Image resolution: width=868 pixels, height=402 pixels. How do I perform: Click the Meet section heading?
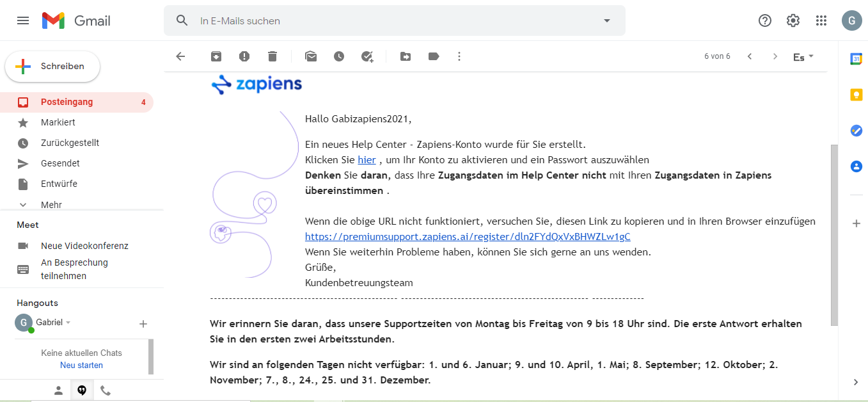pyautogui.click(x=28, y=225)
